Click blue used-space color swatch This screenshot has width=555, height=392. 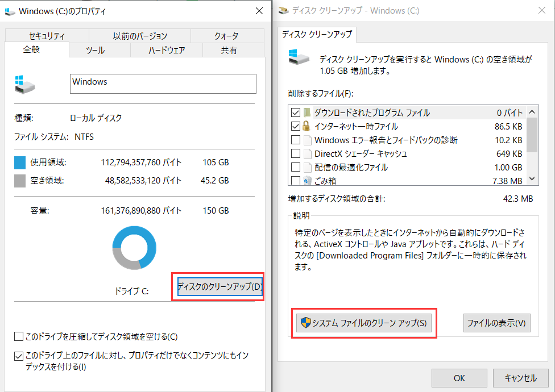(20, 162)
